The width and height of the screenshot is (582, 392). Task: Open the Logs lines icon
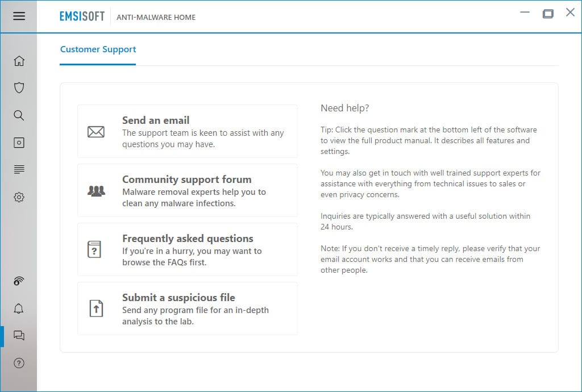[x=19, y=169]
